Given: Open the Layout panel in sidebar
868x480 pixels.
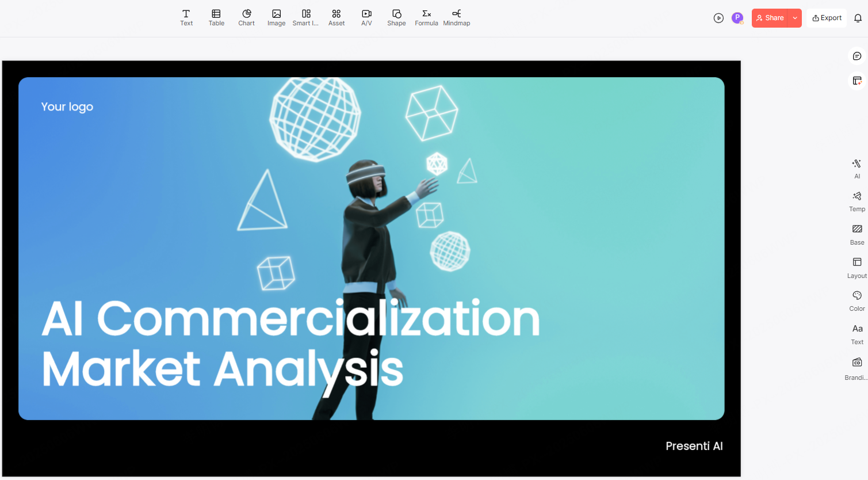Looking at the screenshot, I should point(857,267).
